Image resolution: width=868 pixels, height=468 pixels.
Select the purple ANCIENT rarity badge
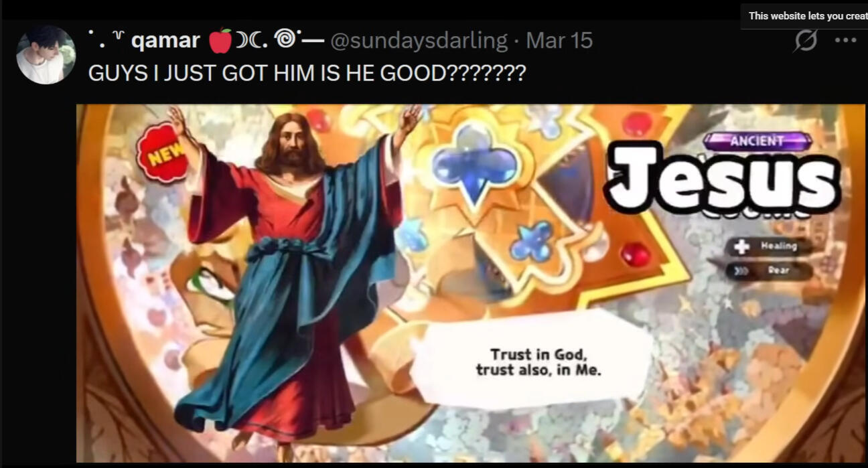(x=757, y=141)
